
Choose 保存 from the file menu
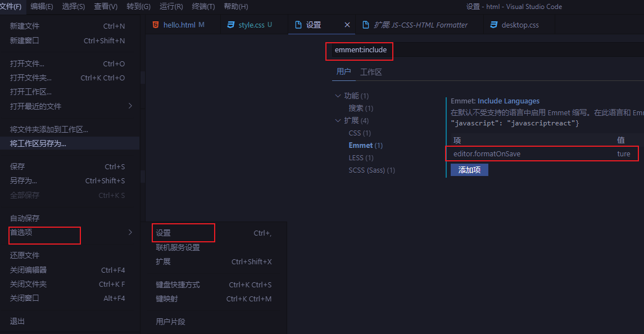tap(70, 166)
